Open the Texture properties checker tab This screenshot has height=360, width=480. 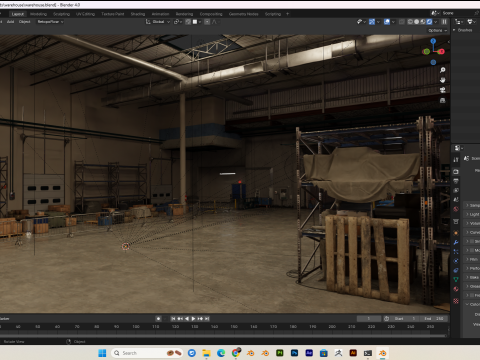[456, 301]
